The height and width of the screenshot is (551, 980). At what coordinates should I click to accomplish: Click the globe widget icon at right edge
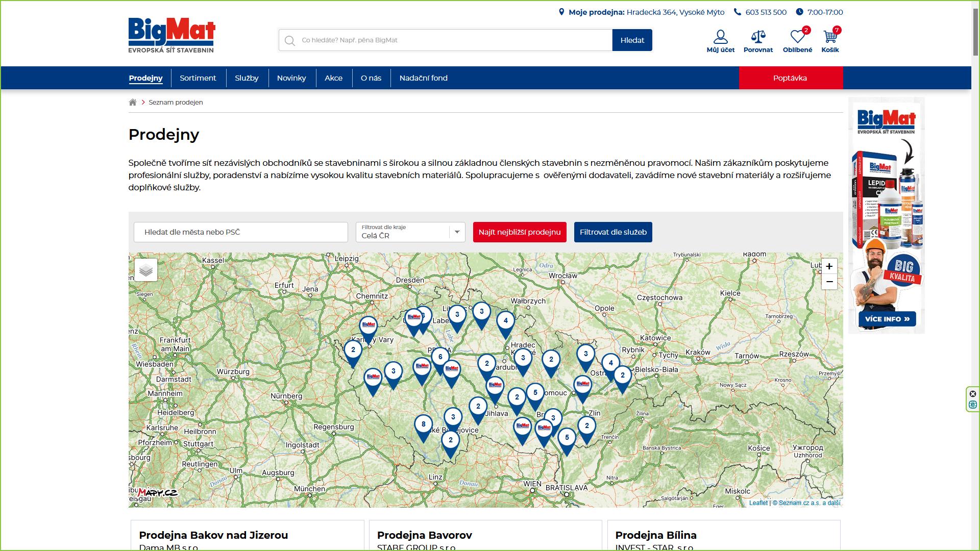[x=972, y=405]
